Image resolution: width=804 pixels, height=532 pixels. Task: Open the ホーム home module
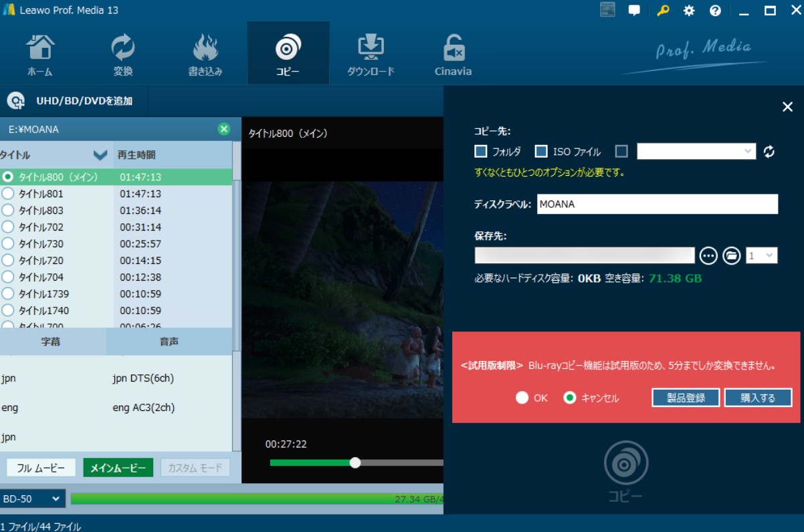pos(40,54)
